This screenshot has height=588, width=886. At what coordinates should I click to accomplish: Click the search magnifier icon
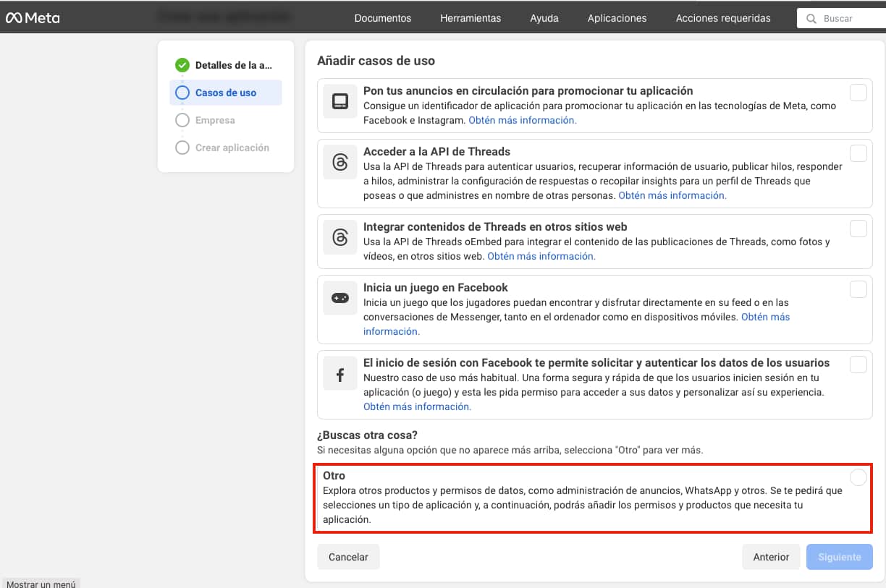811,19
